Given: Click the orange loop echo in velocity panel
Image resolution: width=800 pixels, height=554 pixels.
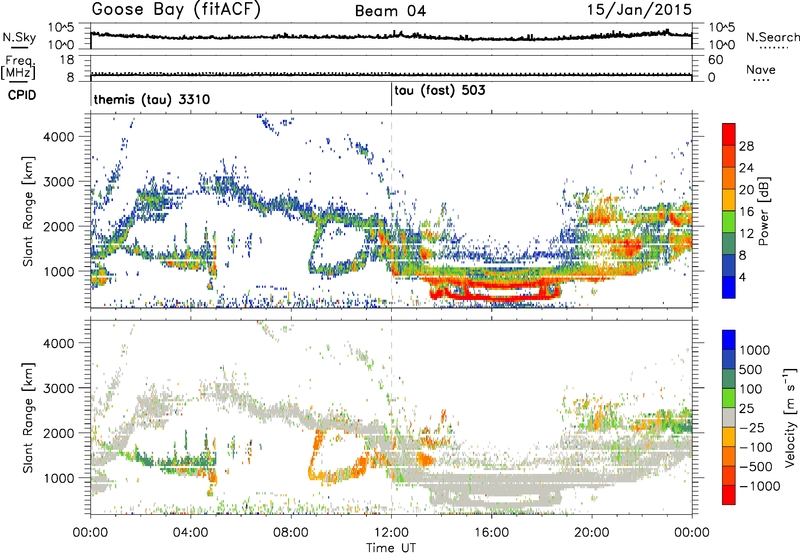Looking at the screenshot, I should coord(339,456).
